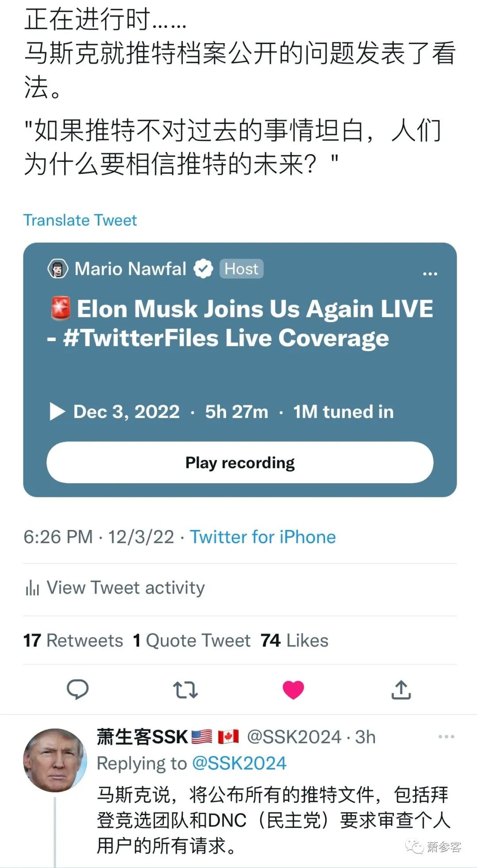Click the play triangle icon beside Dec 3, 2022
The width and height of the screenshot is (477, 868).
coord(57,412)
